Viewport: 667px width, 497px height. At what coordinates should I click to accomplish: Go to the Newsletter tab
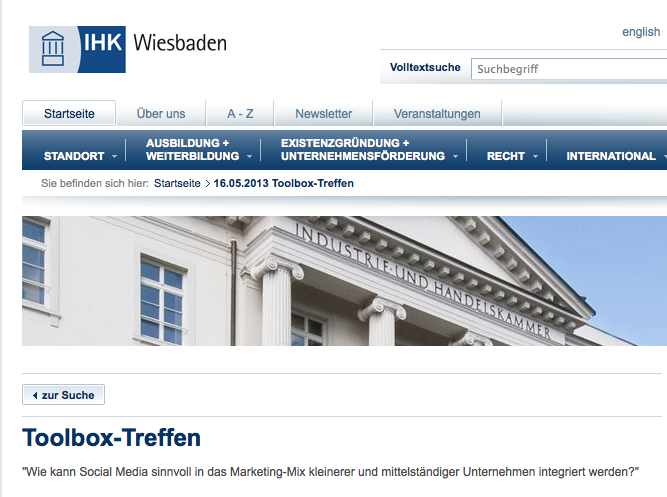(323, 114)
